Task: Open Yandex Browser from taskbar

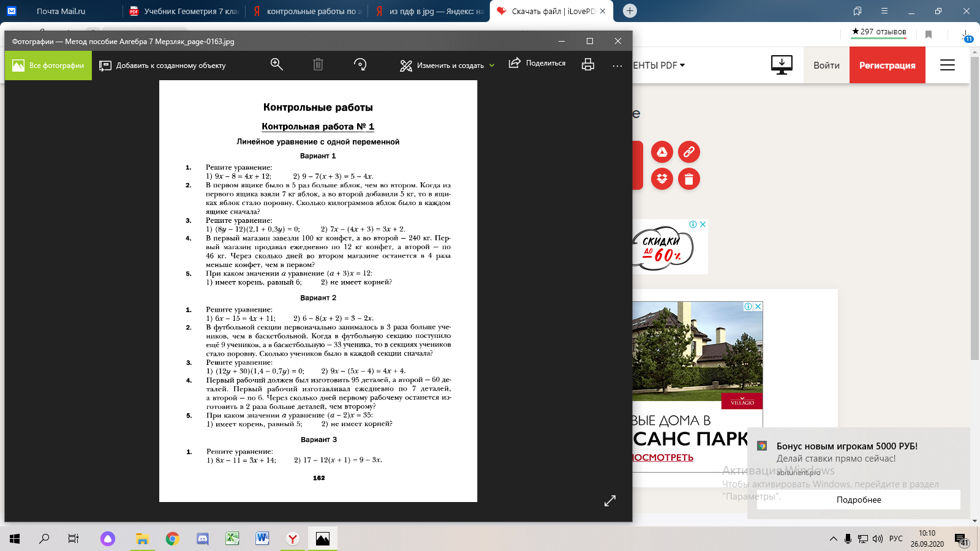Action: pos(293,539)
